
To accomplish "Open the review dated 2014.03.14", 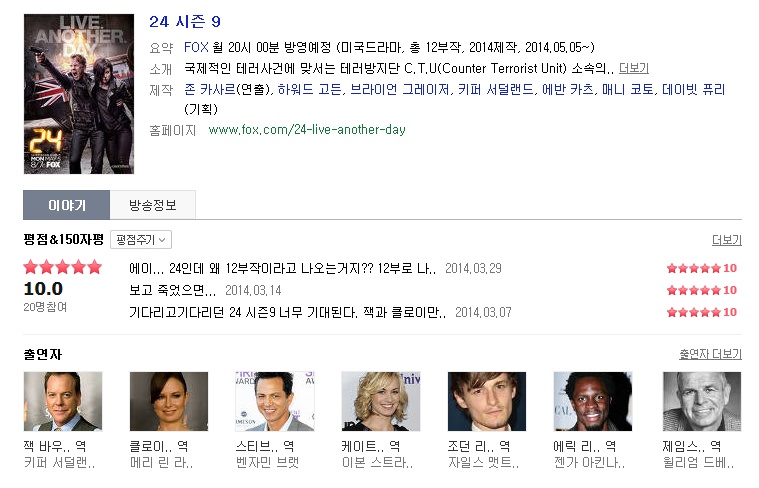I will pyautogui.click(x=172, y=290).
